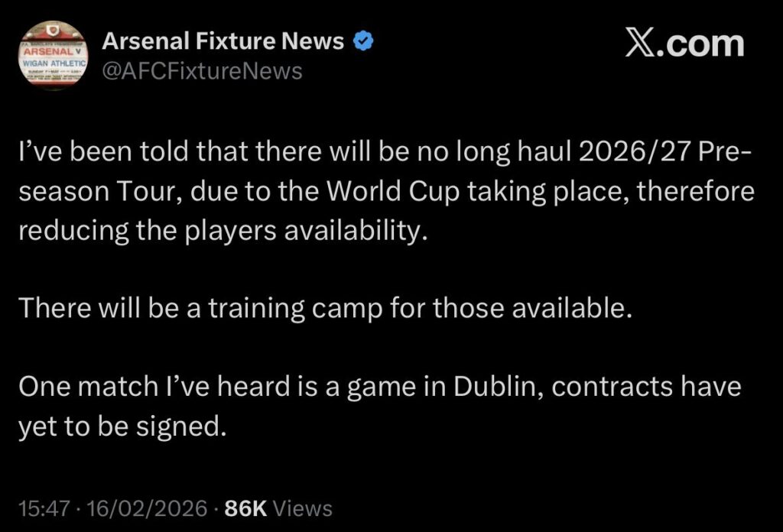Click the @AFCFixtureNews handle
This screenshot has height=532, width=783.
tap(202, 71)
